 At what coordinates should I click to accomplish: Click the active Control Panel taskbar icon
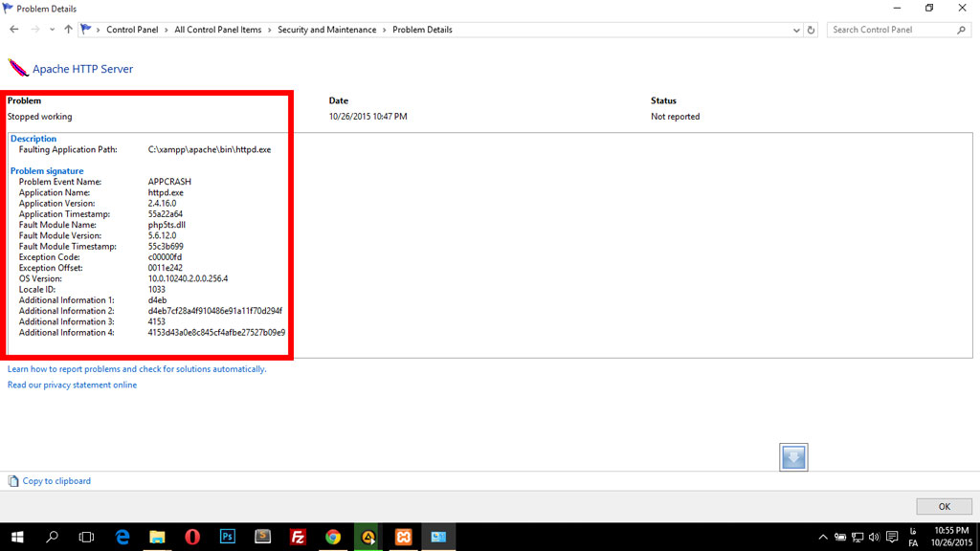[x=438, y=538]
